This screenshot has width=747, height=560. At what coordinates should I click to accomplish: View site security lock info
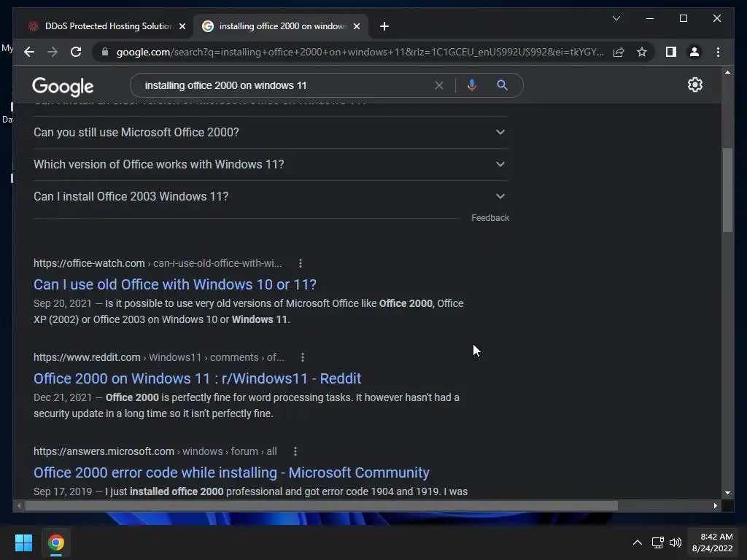(105, 52)
